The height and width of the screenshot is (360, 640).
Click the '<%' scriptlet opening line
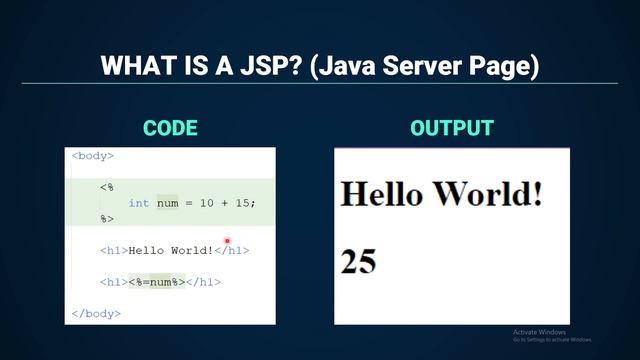(107, 187)
